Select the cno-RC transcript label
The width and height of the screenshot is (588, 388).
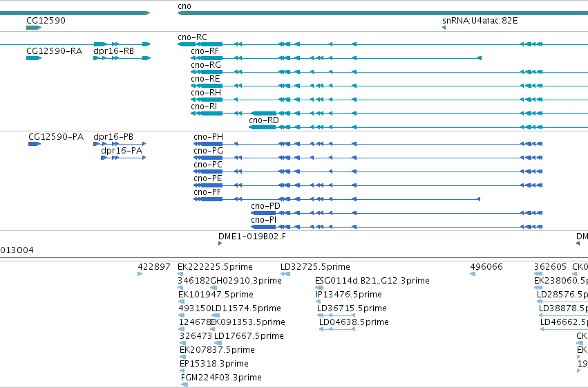192,37
